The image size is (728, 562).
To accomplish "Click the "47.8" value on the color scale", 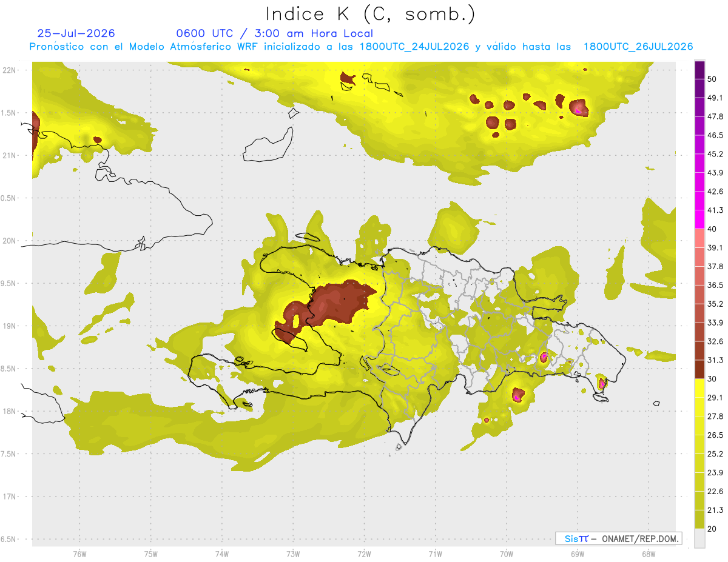I will 715,116.
